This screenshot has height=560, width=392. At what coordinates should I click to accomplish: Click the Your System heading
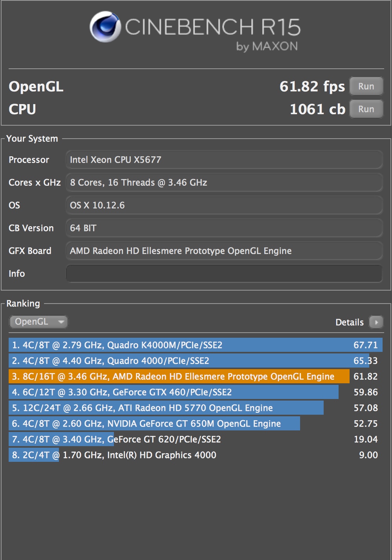(x=32, y=139)
